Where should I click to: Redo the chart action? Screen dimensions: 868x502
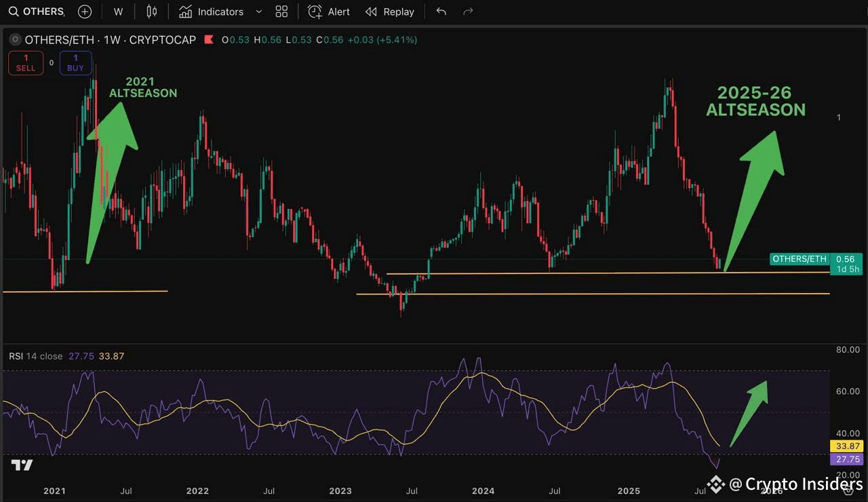click(468, 12)
